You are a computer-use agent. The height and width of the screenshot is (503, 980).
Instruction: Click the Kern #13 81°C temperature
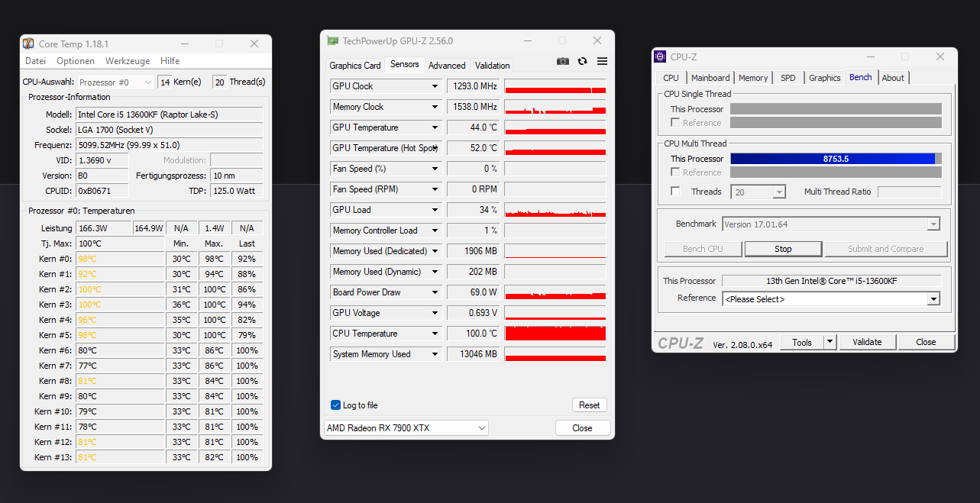(120, 457)
